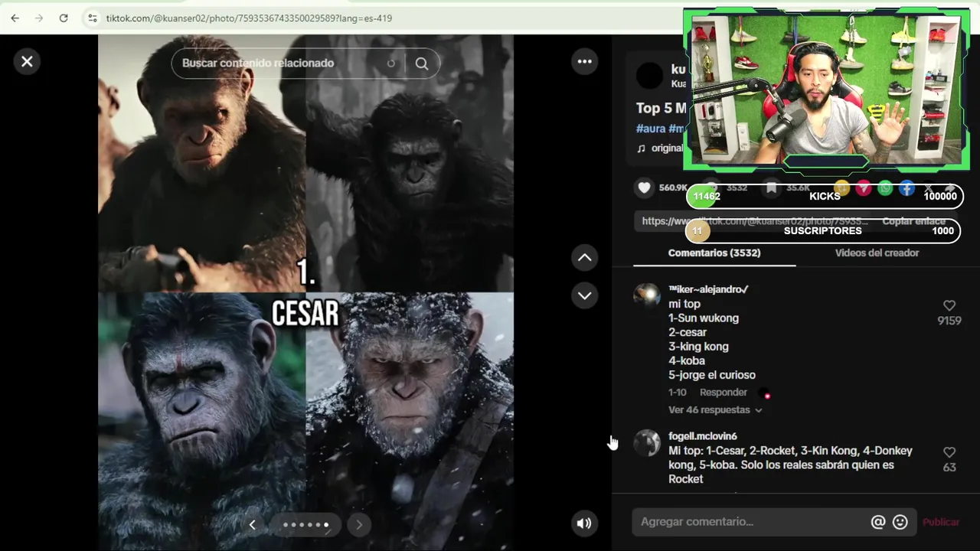Switch to the Comentarios (3532) tab
Screen dimensions: 980x551
point(714,253)
